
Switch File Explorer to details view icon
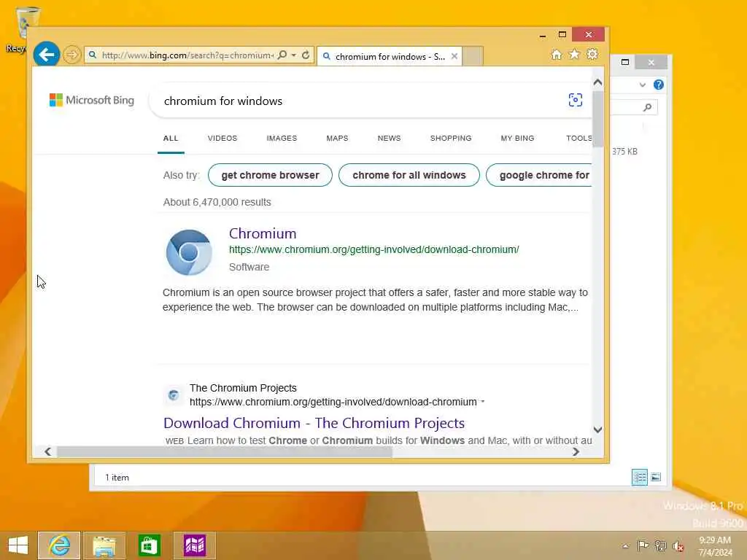click(639, 477)
